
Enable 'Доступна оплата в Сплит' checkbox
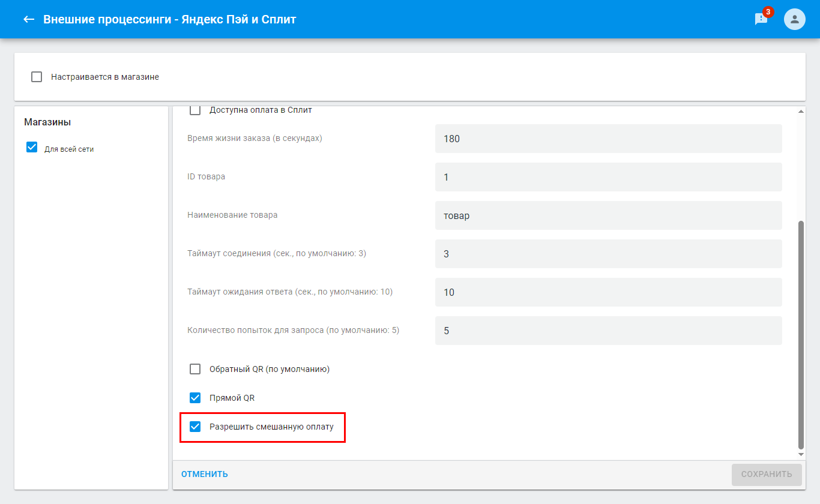195,110
